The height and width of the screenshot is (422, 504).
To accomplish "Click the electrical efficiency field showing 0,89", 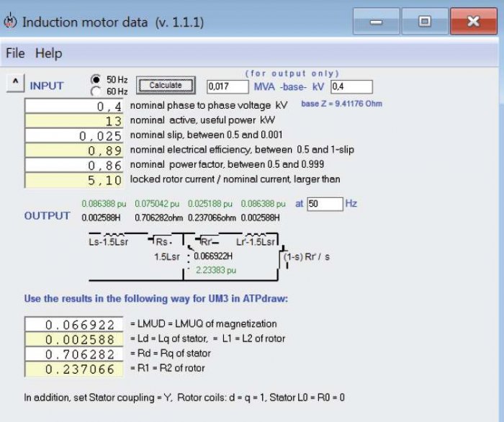I will click(74, 150).
